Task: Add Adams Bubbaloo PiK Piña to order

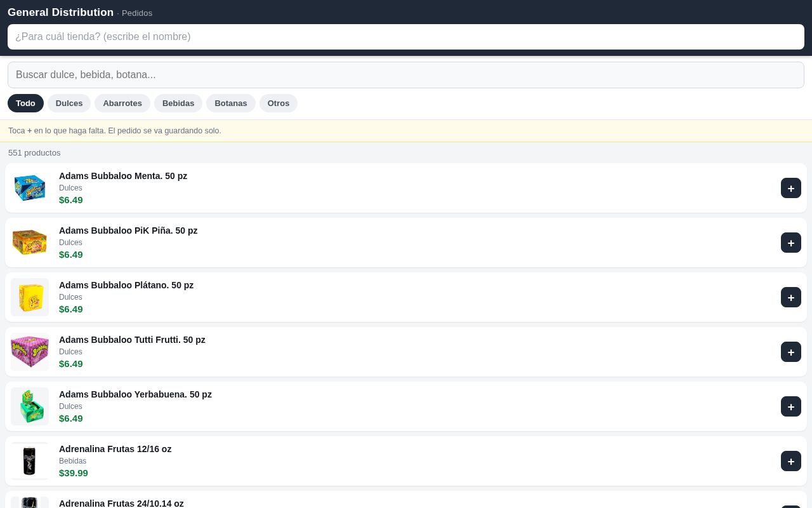Action: pyautogui.click(x=791, y=243)
